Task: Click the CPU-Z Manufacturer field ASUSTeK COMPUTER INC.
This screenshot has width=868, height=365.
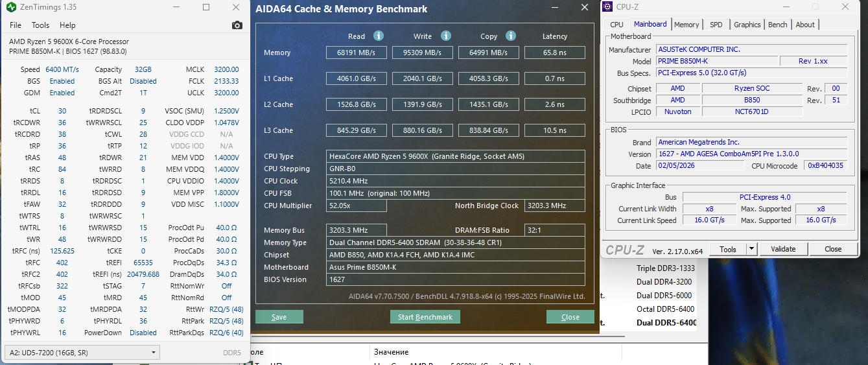Action: click(x=751, y=49)
